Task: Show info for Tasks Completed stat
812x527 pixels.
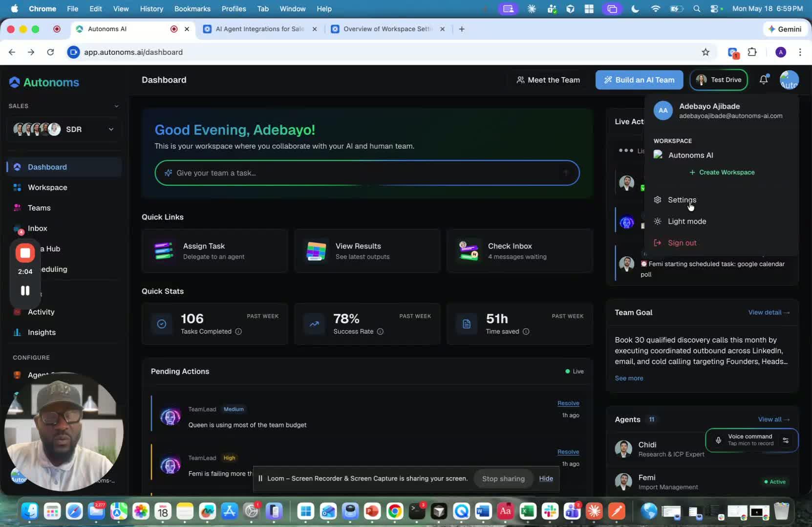Action: pos(238,331)
